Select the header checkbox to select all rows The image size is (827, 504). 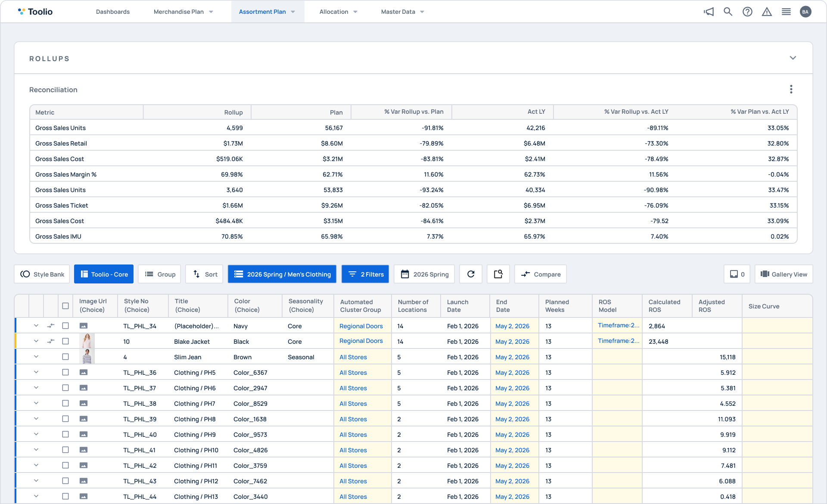tap(65, 306)
